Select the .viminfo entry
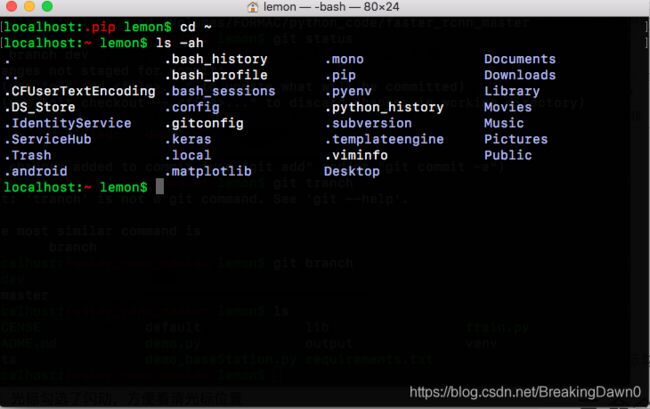 tap(356, 155)
